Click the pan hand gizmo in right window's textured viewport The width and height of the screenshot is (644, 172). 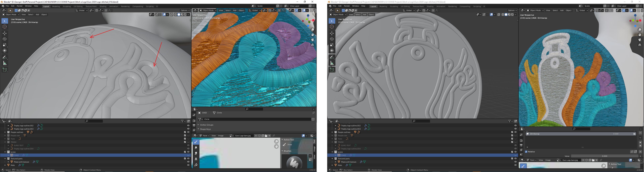[640, 35]
